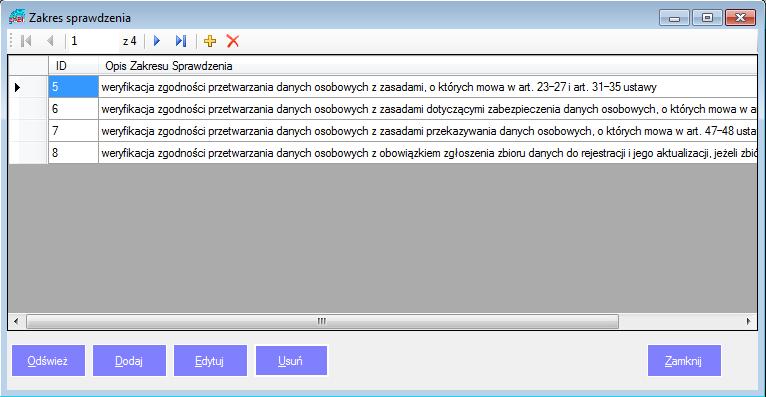Go to previous record in navigator
This screenshot has height=397, width=766.
pyautogui.click(x=50, y=41)
